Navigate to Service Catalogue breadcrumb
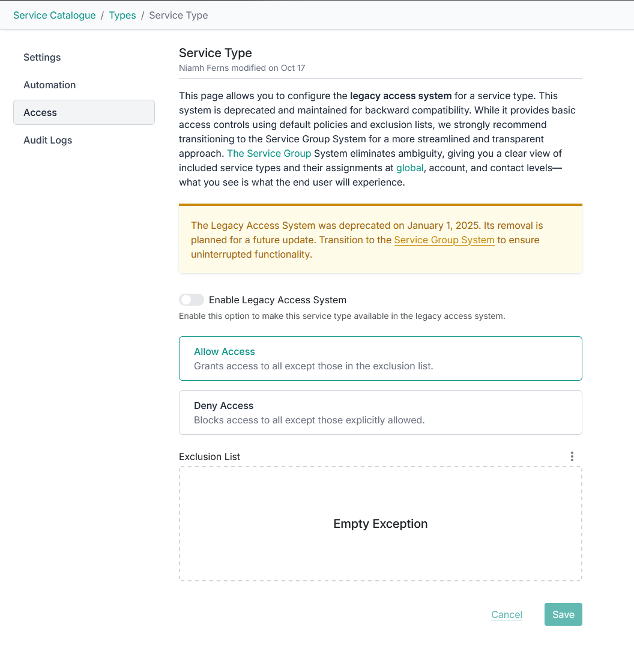Viewport: 634px width, 672px height. click(x=54, y=15)
